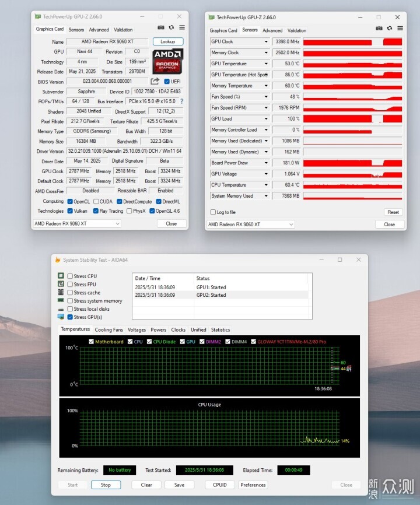420x505 pixels.
Task: Click the Stress FPU icon in AIDA64
Action: (x=61, y=284)
